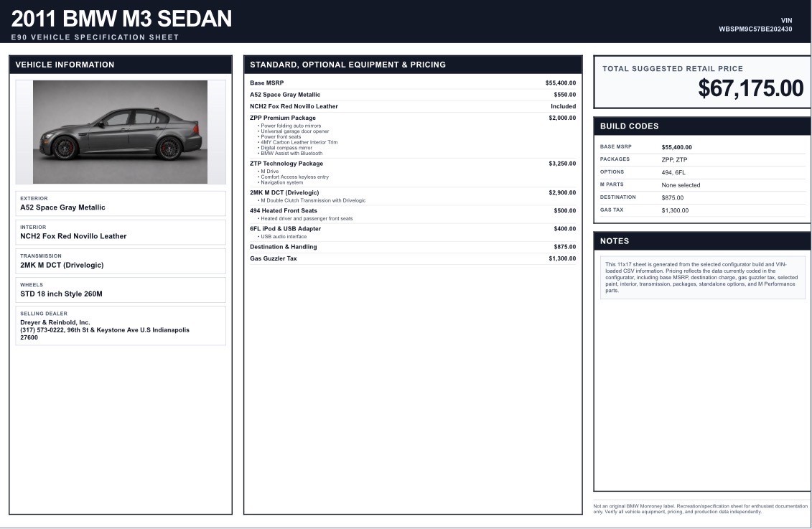Click the '494 Heated Front Seats' row label
The width and height of the screenshot is (812, 529).
284,211
